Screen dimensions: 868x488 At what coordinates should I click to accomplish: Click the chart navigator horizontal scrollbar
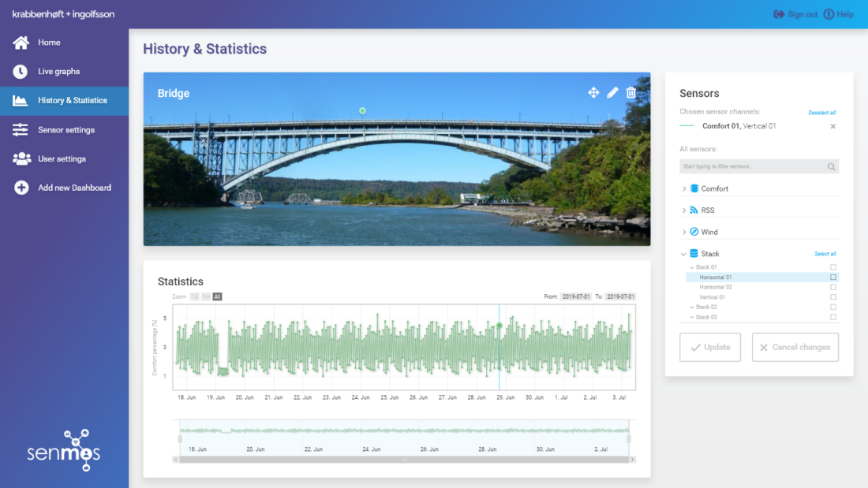(x=404, y=459)
